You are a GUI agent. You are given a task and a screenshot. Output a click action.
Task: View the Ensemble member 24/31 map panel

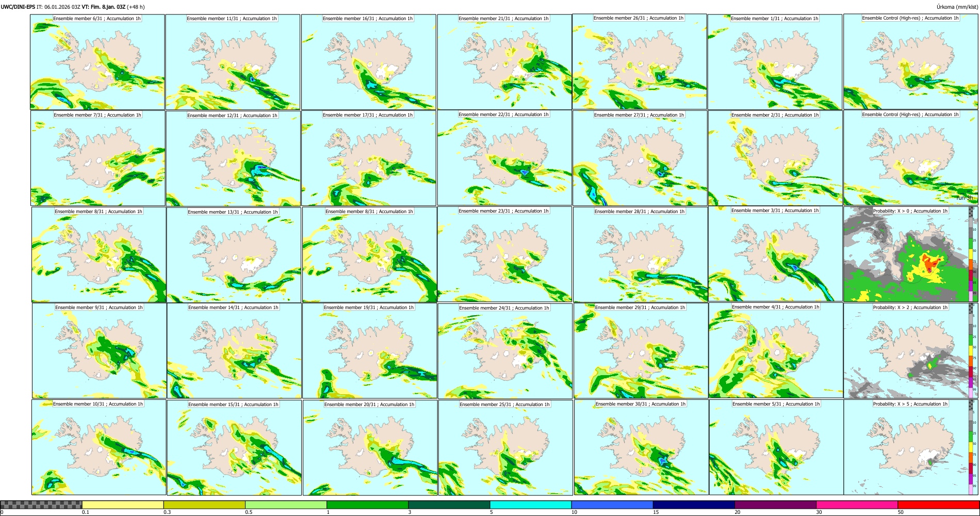[x=505, y=351]
